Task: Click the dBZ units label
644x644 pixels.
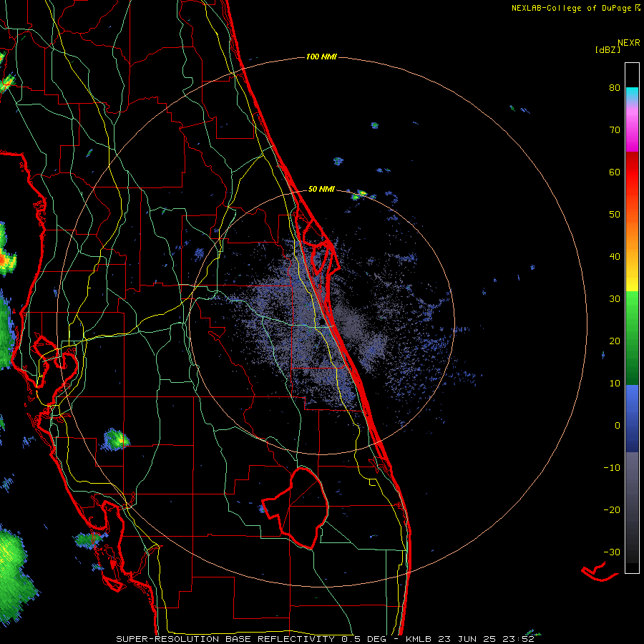Action: pos(607,50)
